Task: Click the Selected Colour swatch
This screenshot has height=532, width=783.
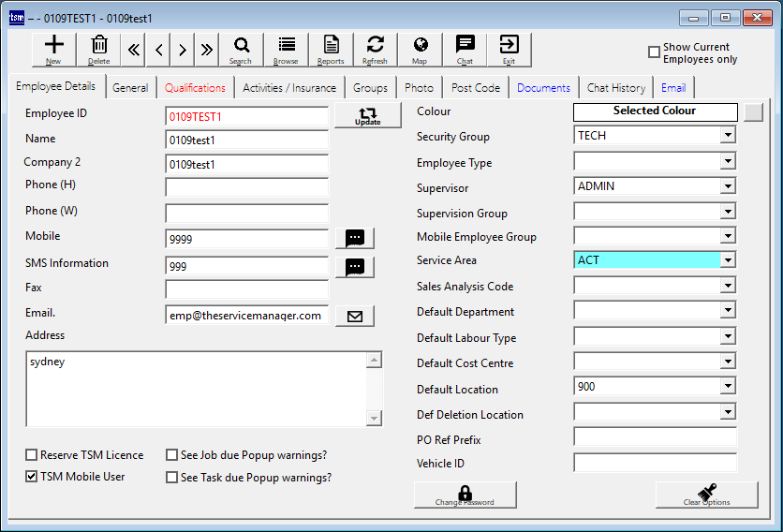Action: point(654,111)
